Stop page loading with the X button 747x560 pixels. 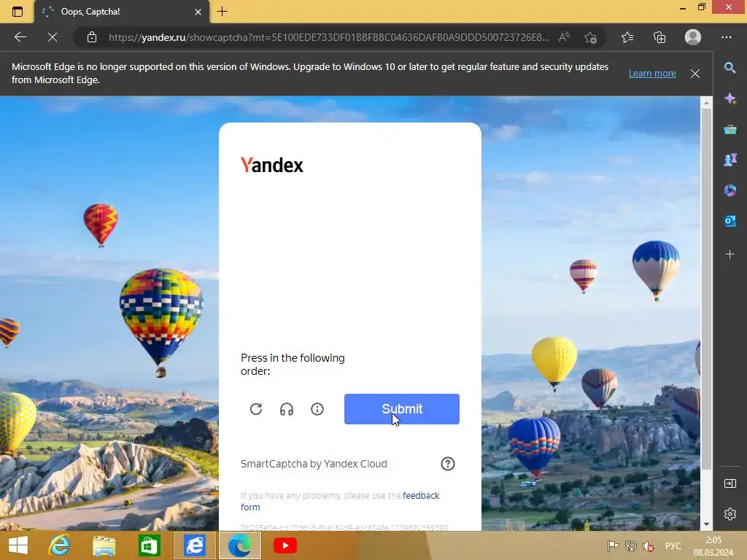pyautogui.click(x=53, y=37)
